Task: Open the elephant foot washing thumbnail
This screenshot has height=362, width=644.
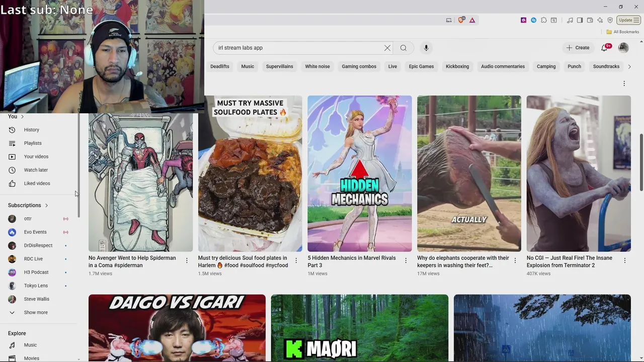Action: (x=469, y=173)
